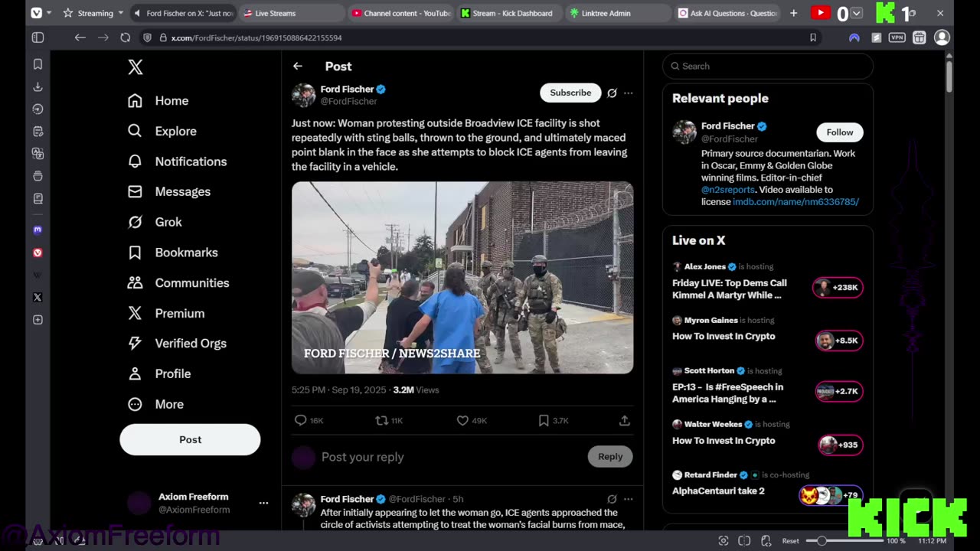980x551 pixels.
Task: Share the post with the share icon
Action: pyautogui.click(x=625, y=420)
